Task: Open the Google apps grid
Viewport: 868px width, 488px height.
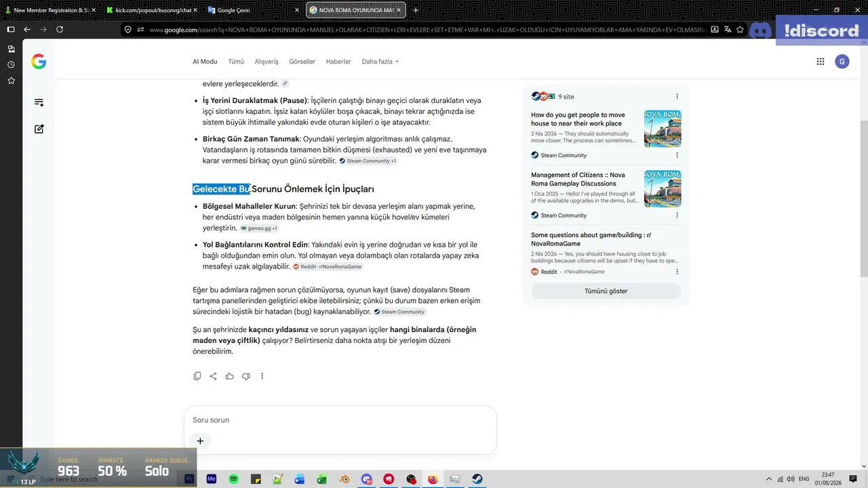Action: 821,62
